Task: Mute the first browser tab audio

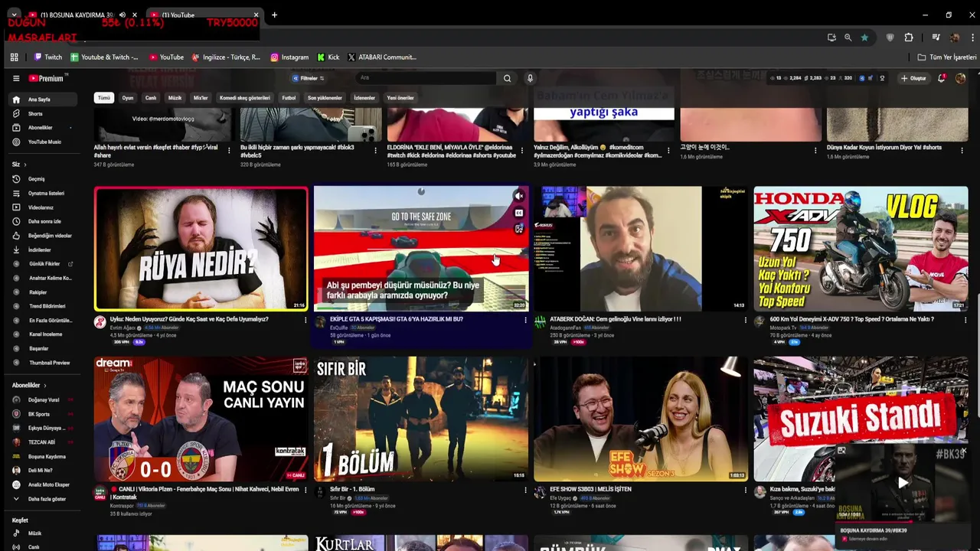Action: [x=122, y=15]
